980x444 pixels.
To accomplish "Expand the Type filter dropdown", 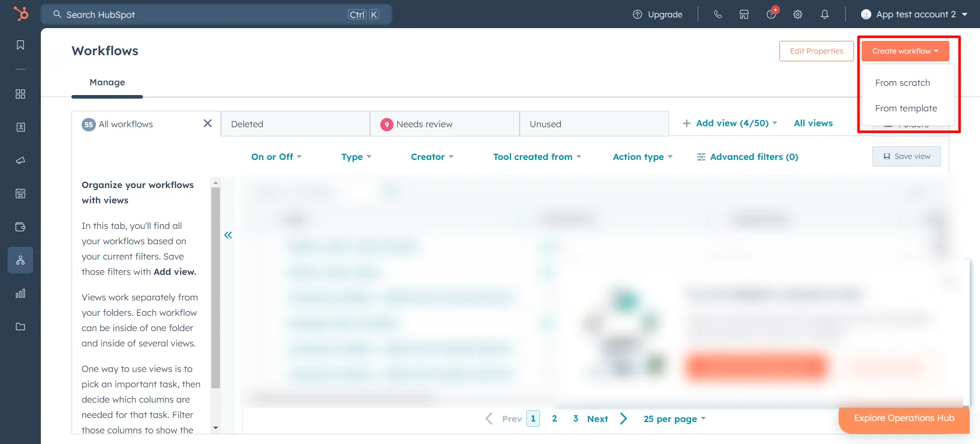I will [356, 157].
